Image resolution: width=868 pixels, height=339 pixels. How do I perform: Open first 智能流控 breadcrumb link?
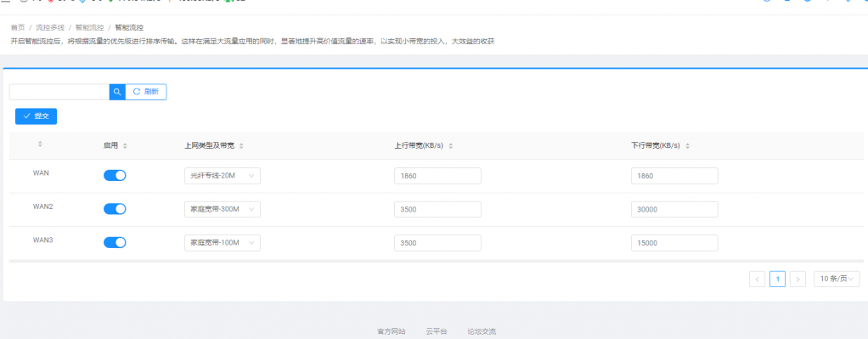(90, 27)
